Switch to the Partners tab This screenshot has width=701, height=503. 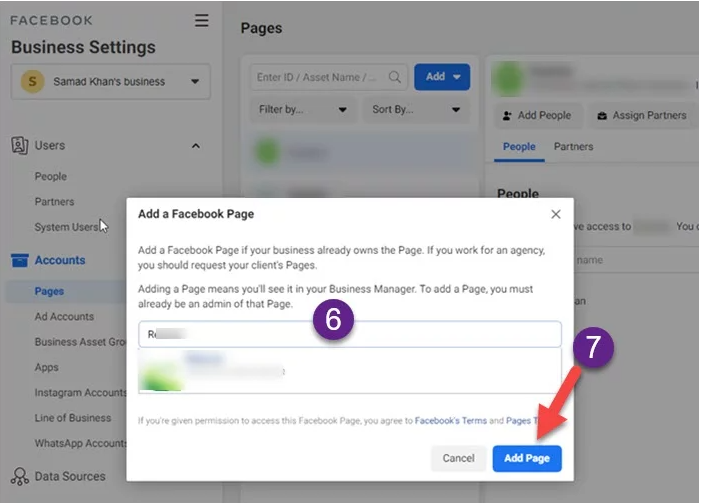tap(573, 147)
